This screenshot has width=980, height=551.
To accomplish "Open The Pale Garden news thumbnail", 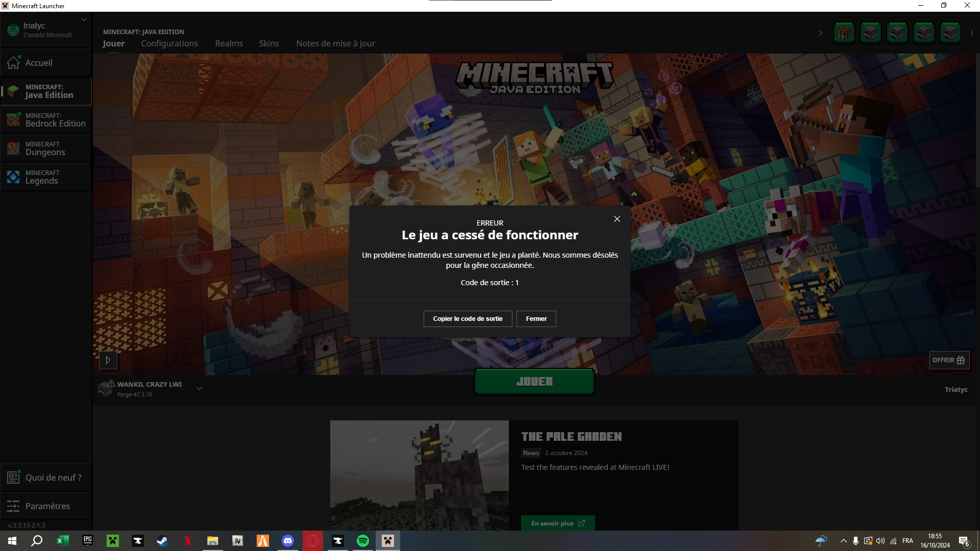I will [419, 475].
